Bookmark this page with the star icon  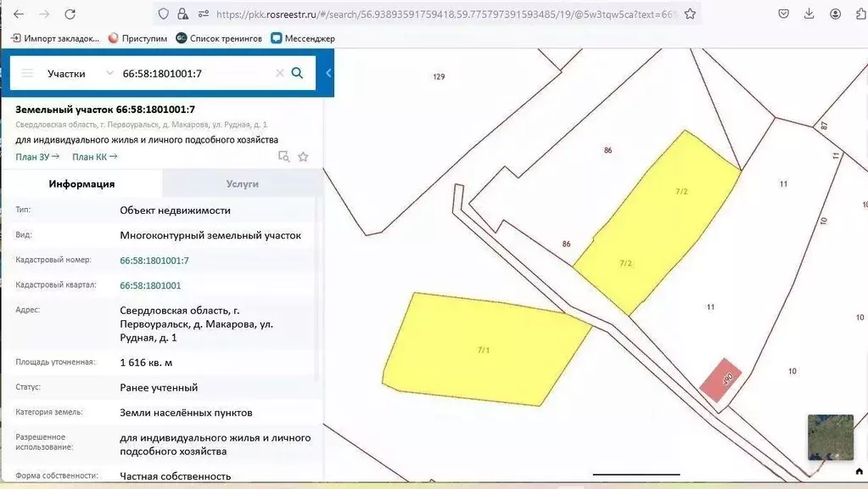(x=690, y=14)
